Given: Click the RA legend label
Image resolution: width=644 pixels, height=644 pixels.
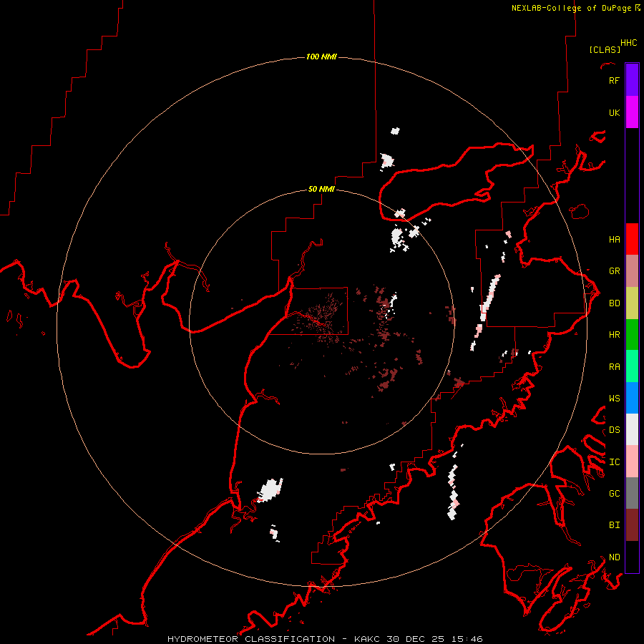Looking at the screenshot, I should pyautogui.click(x=614, y=366).
